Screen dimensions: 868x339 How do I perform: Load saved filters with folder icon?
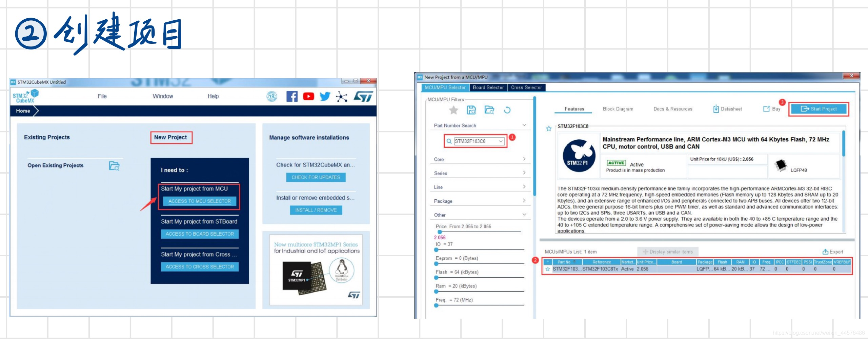point(489,110)
